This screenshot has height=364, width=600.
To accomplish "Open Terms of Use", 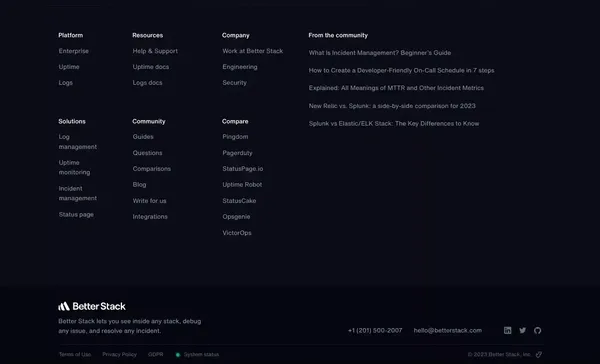I will pos(75,354).
